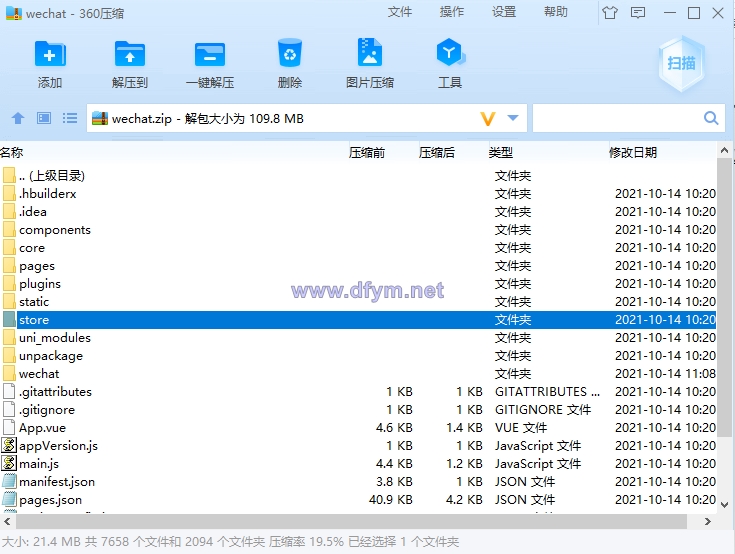The height and width of the screenshot is (554, 735).
Task: Open the 文件 (File) menu
Action: coord(400,12)
